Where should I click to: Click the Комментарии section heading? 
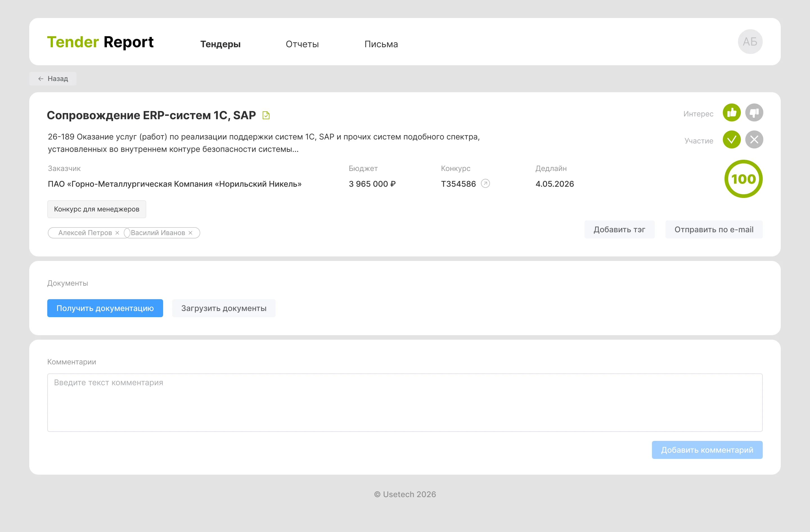[x=72, y=362]
